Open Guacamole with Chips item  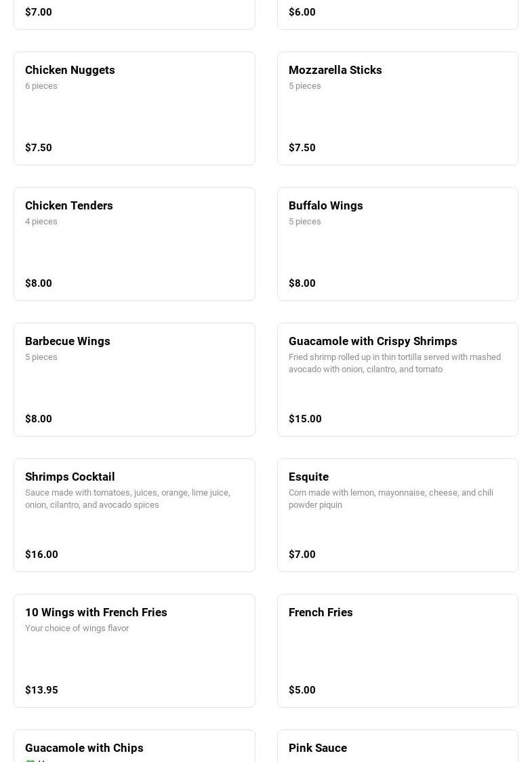click(x=134, y=746)
